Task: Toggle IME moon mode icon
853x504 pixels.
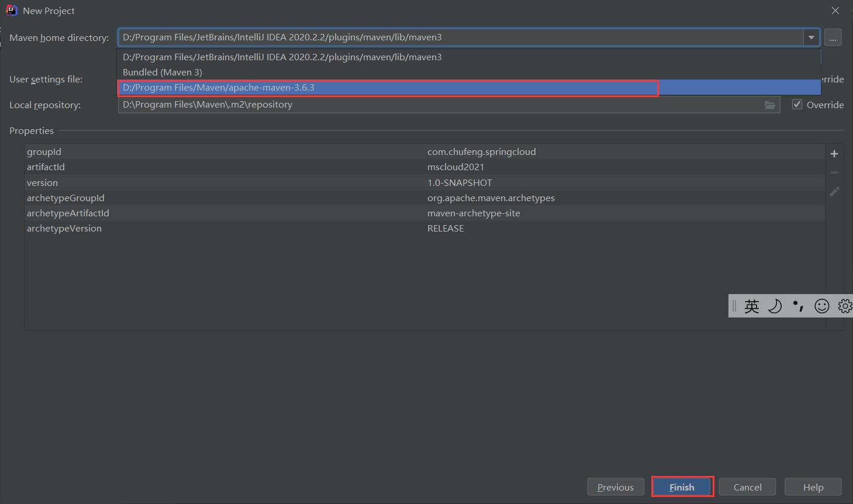Action: coord(775,306)
